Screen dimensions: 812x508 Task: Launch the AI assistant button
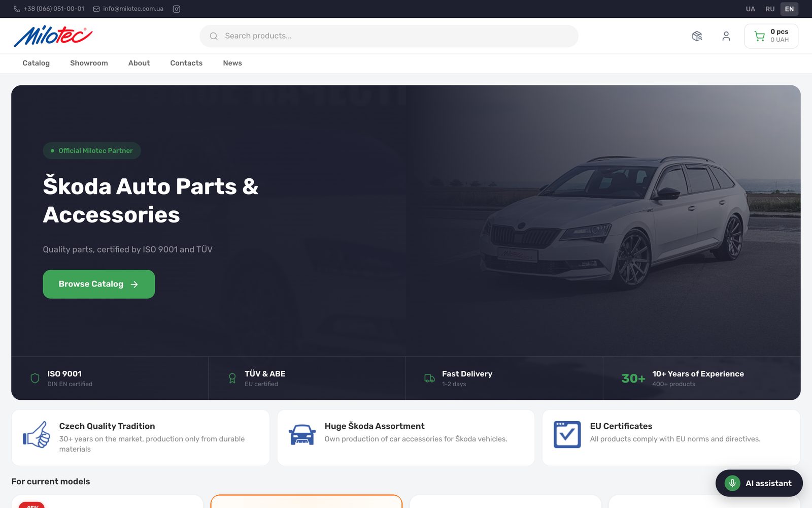759,483
